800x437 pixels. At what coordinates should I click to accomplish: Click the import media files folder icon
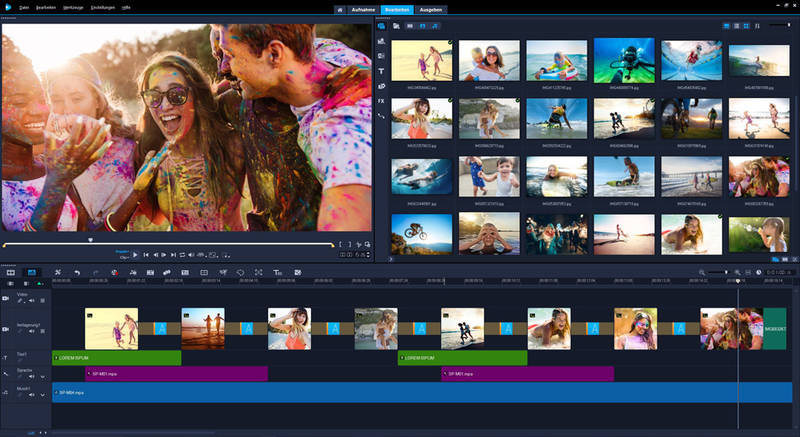pyautogui.click(x=396, y=26)
